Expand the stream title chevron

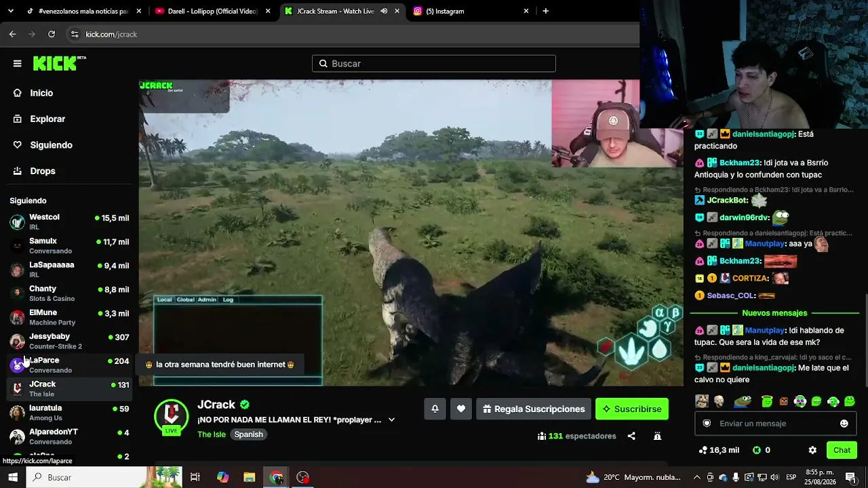(391, 420)
